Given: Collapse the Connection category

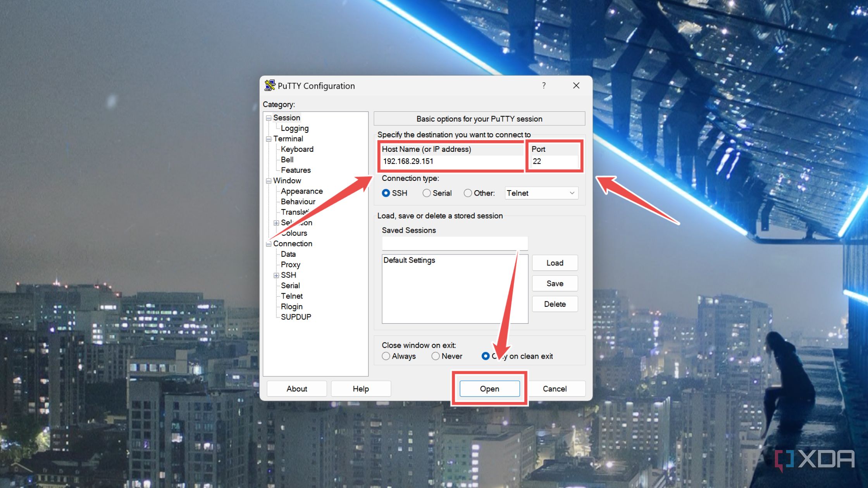Looking at the screenshot, I should click(x=268, y=244).
